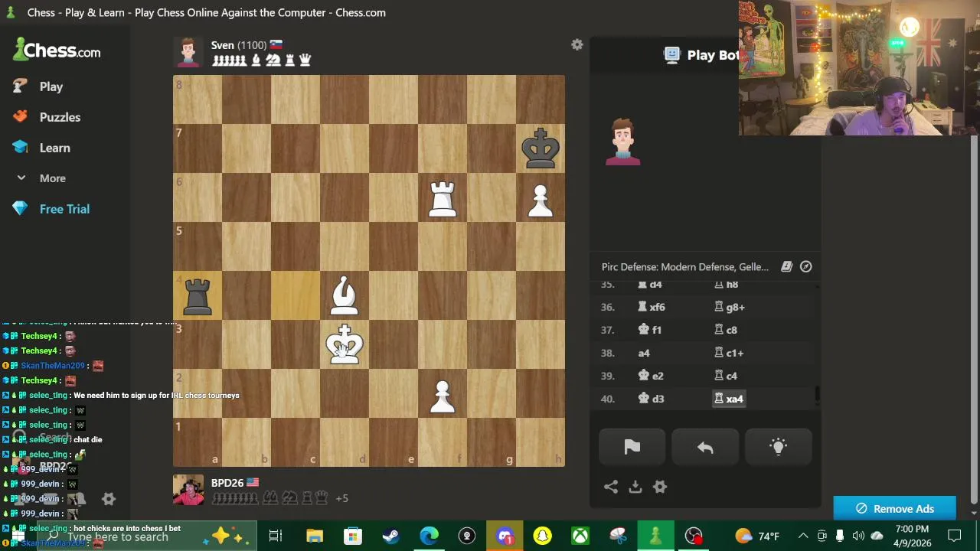980x551 pixels.
Task: Open Xbox app from the taskbar
Action: [x=580, y=536]
